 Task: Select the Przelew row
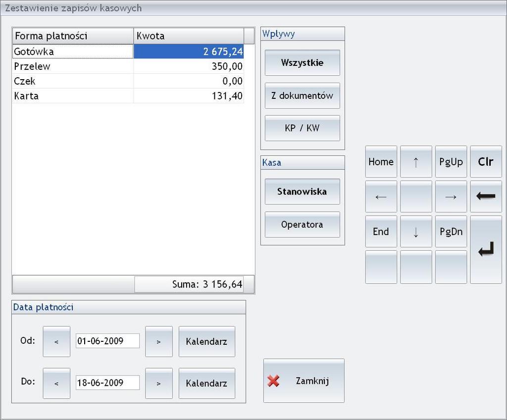(x=128, y=66)
